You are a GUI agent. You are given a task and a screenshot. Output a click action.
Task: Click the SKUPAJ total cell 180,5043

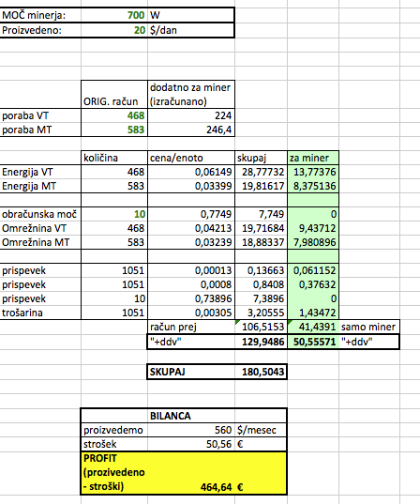click(261, 372)
